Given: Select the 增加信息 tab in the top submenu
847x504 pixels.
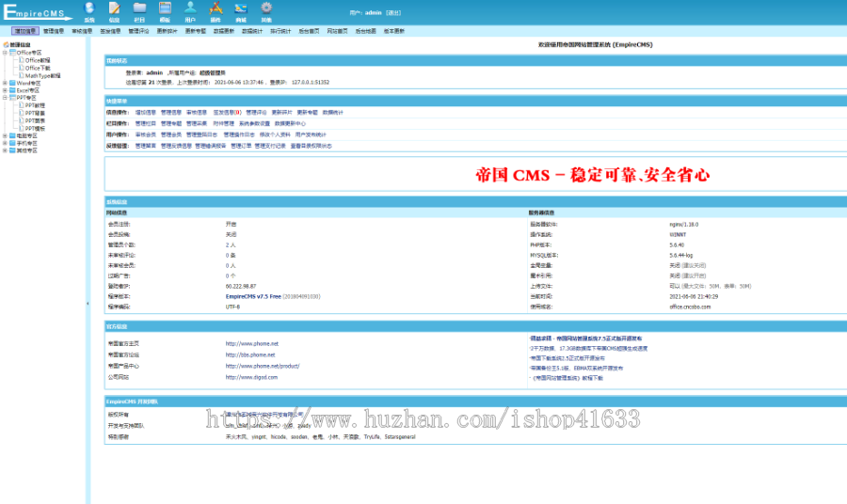Looking at the screenshot, I should pos(25,31).
